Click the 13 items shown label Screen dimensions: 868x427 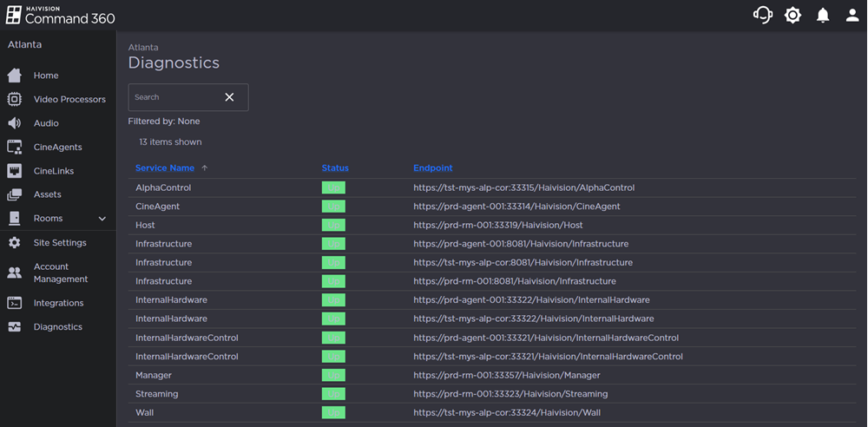pyautogui.click(x=170, y=141)
